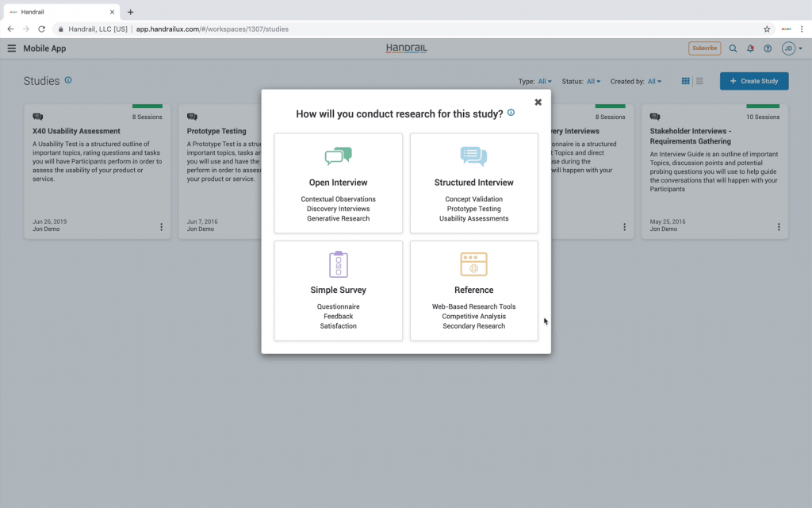Click the info icon next to Studies heading

[x=68, y=80]
